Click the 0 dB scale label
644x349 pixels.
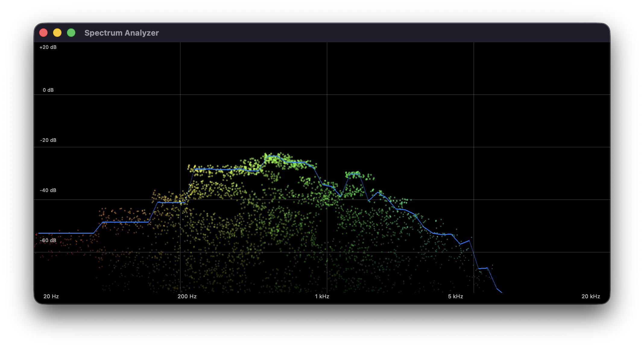pyautogui.click(x=48, y=90)
